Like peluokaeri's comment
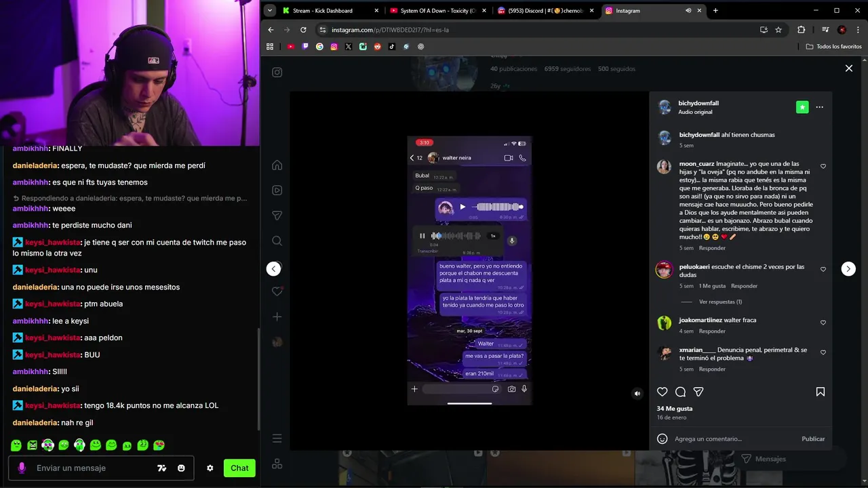Screen dimensions: 868x488 coord(823,269)
